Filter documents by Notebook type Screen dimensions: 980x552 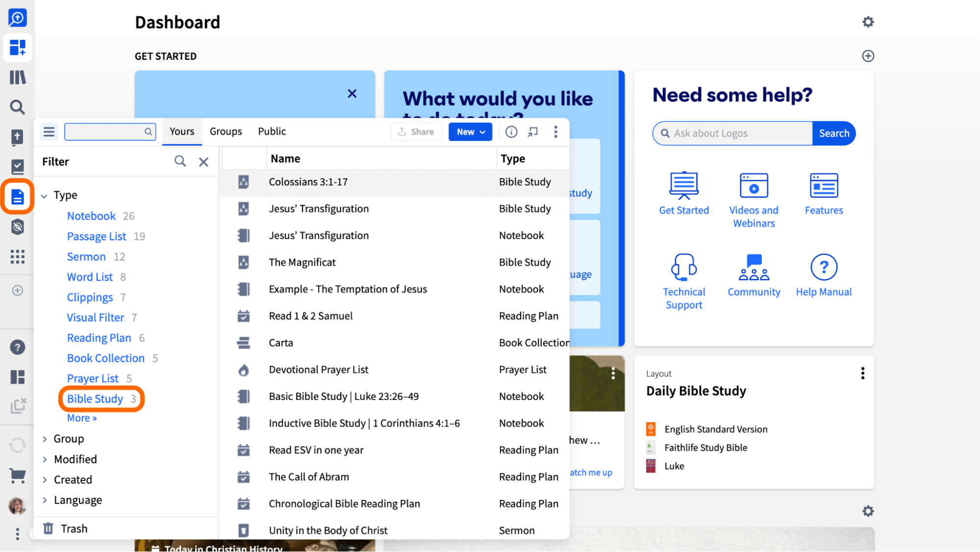(91, 216)
